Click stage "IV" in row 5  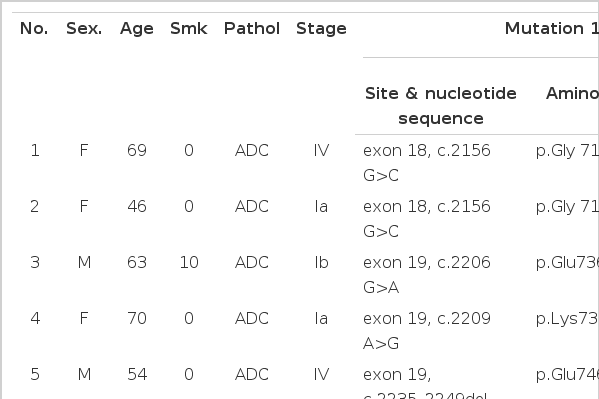click(x=321, y=375)
